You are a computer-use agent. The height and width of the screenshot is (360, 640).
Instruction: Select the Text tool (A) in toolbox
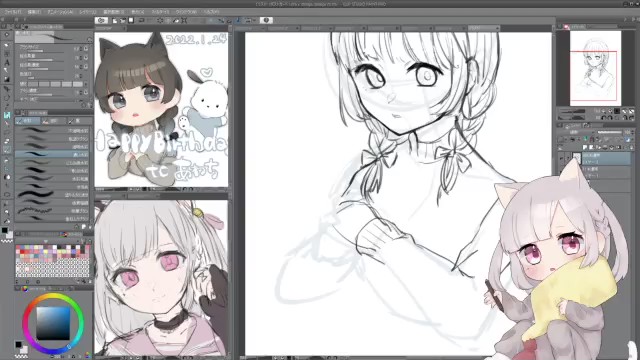(7, 62)
